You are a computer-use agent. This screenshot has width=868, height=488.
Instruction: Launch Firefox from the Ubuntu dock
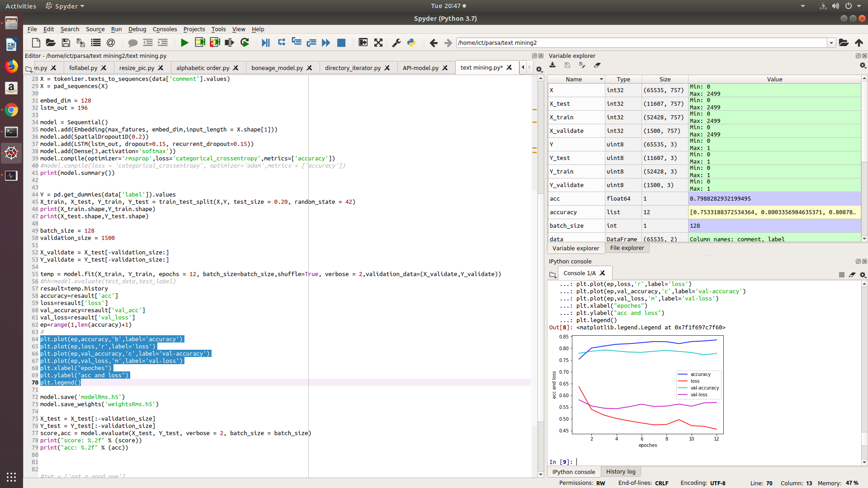(x=11, y=66)
